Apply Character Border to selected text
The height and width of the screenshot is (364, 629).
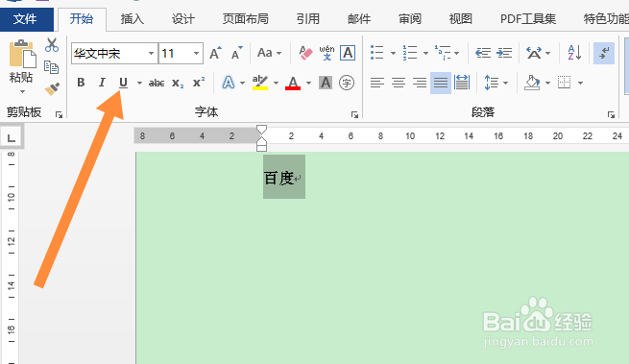click(348, 53)
